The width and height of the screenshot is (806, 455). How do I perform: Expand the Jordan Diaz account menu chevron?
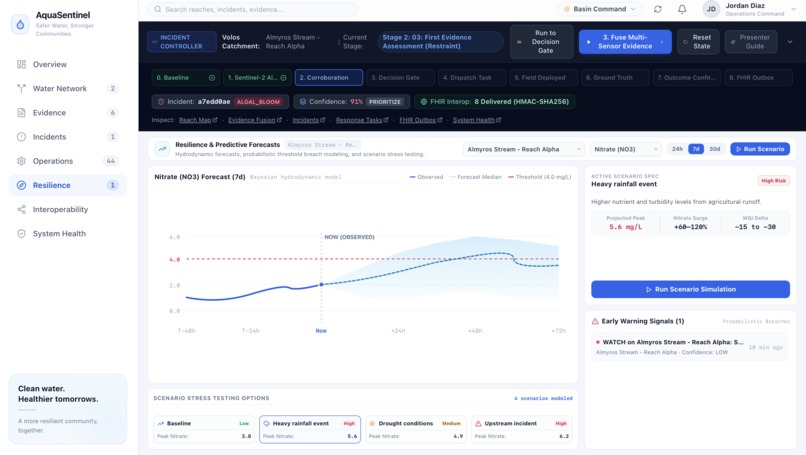(793, 9)
